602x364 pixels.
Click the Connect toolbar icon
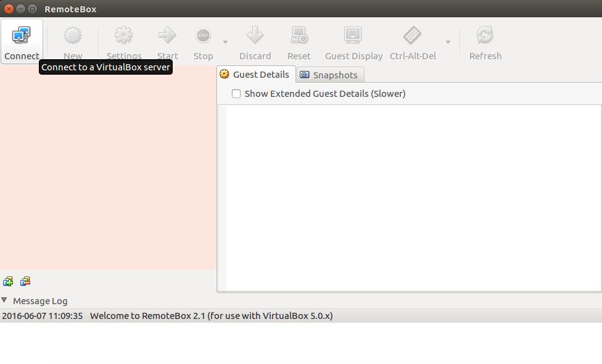tap(22, 35)
